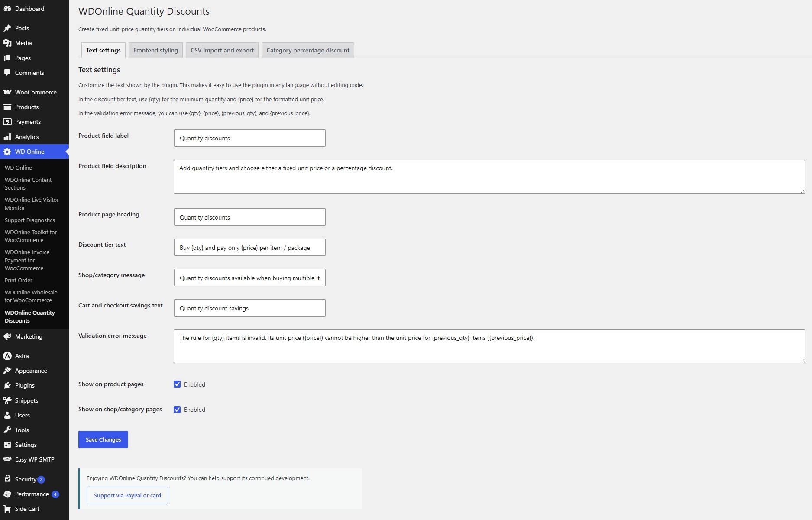Screen dimensions: 812x520
Task: Toggle the Show on product pages checkbox
Action: (x=177, y=384)
